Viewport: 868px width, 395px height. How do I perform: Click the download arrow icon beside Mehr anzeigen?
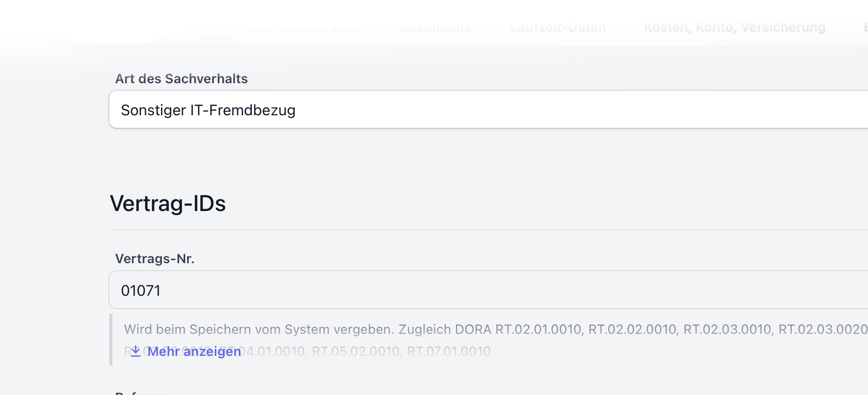coord(135,351)
